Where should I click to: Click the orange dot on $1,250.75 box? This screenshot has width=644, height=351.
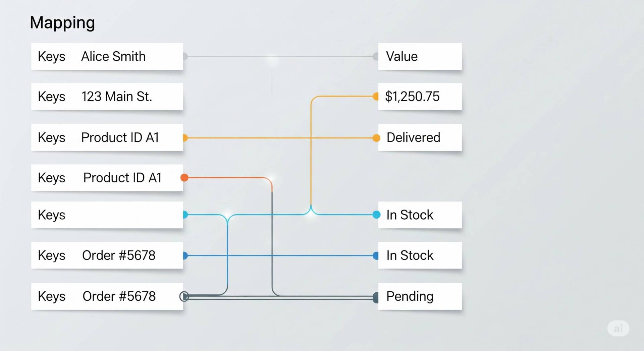(x=376, y=97)
